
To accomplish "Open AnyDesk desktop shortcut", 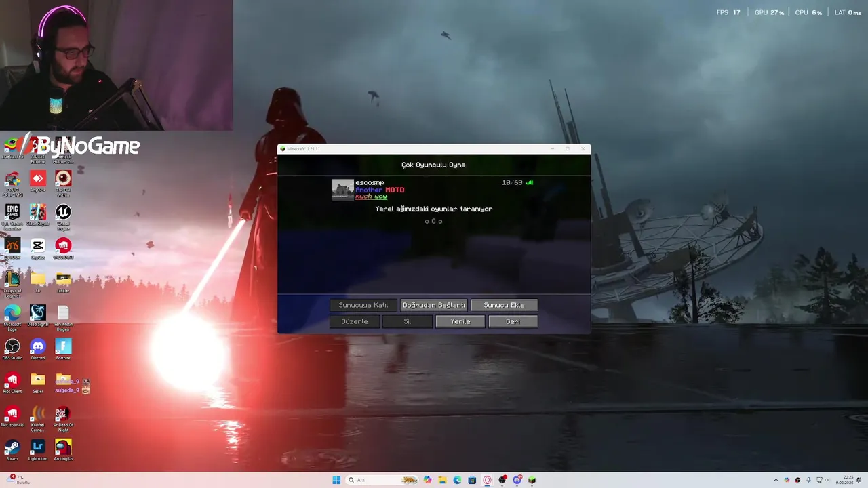I will coord(38,181).
